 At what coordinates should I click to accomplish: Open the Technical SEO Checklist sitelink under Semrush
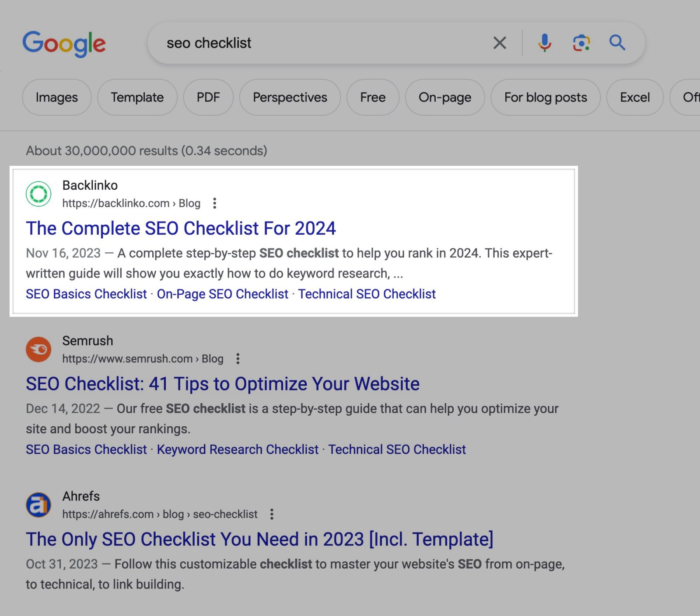397,449
